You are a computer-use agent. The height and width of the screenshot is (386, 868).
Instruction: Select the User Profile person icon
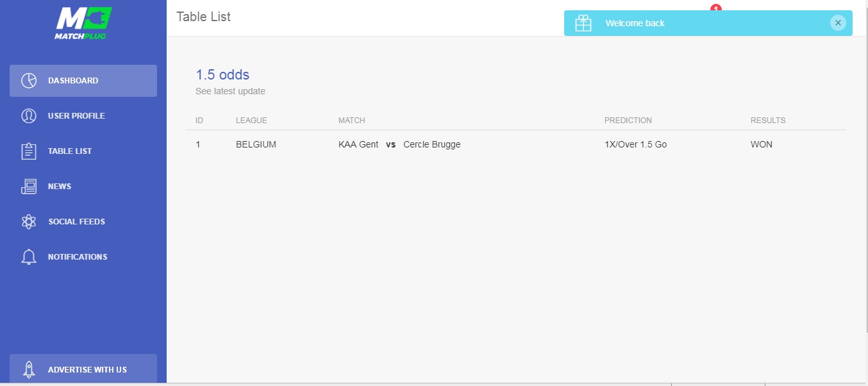pyautogui.click(x=29, y=116)
